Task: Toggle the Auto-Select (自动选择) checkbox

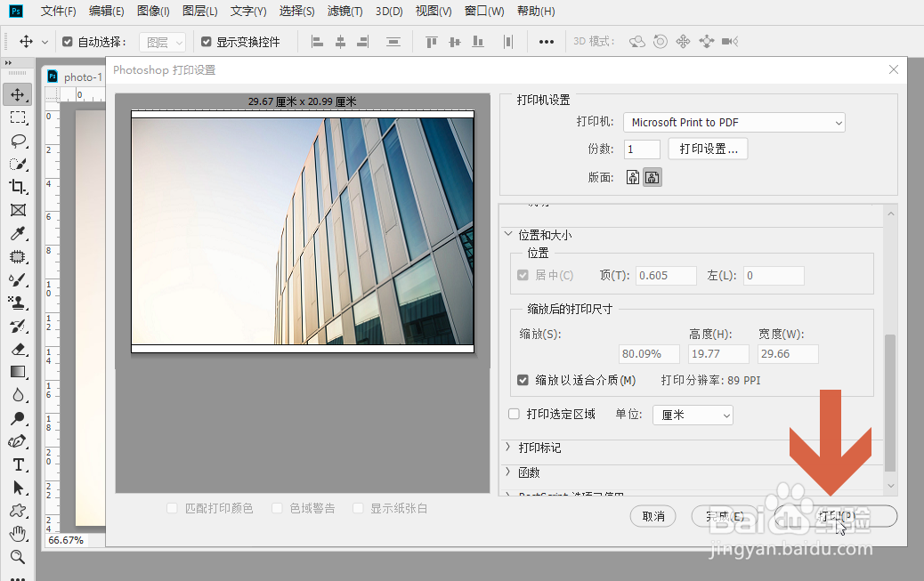Action: click(x=67, y=42)
